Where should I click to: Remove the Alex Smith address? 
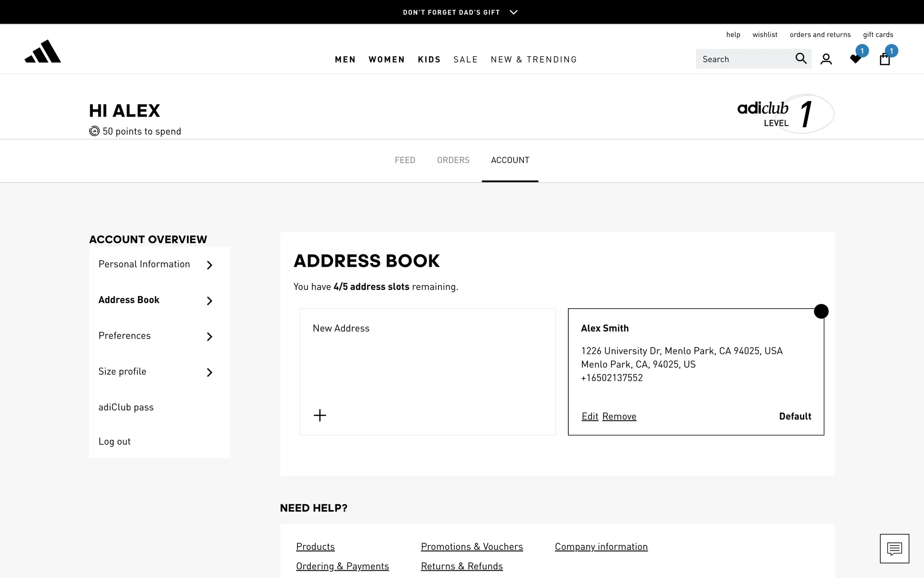619,416
